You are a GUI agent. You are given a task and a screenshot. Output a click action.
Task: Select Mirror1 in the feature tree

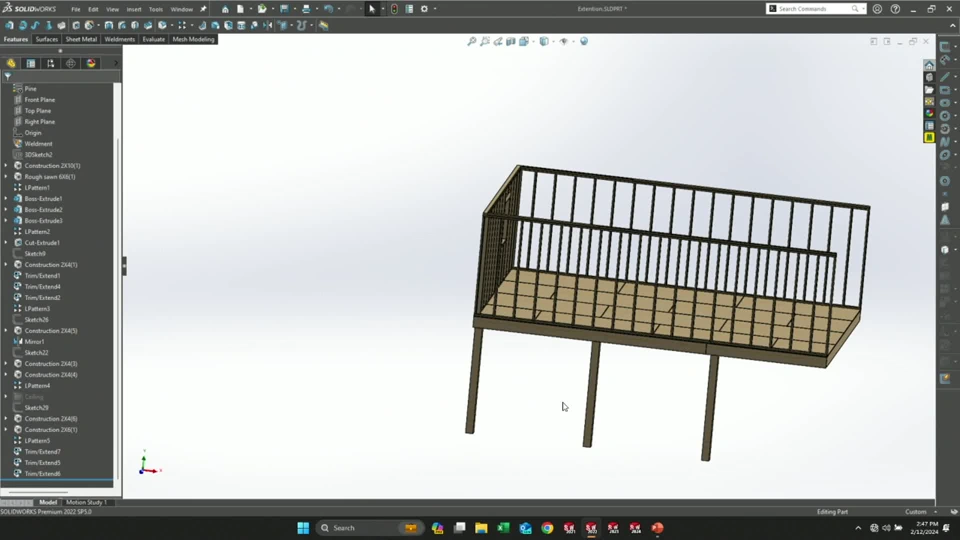point(34,342)
